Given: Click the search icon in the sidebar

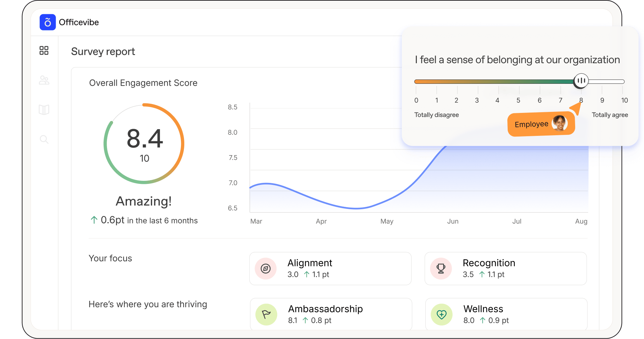Looking at the screenshot, I should pyautogui.click(x=44, y=139).
